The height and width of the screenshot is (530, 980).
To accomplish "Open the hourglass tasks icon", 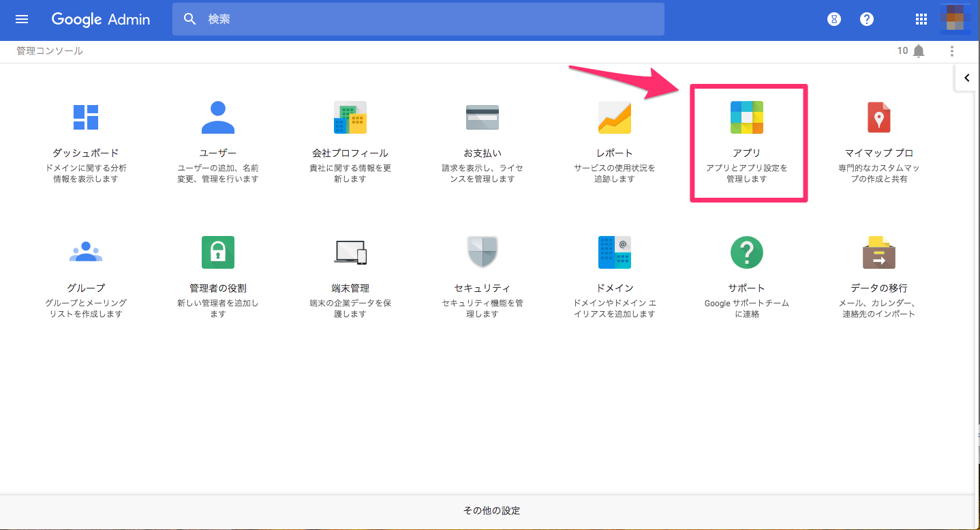I will point(834,19).
